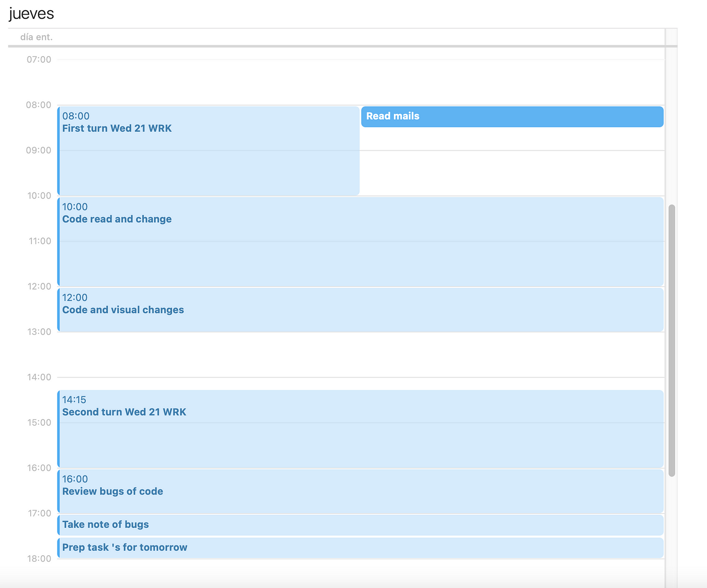
Task: Click the 18:00 time label
Action: [39, 559]
